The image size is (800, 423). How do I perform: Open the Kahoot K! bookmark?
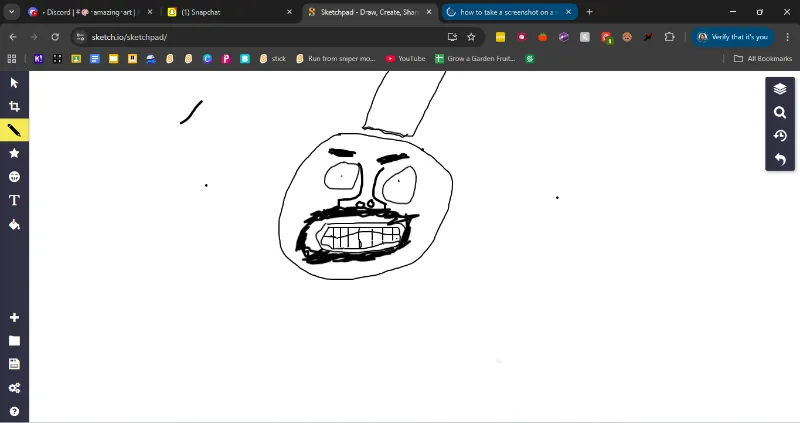38,59
